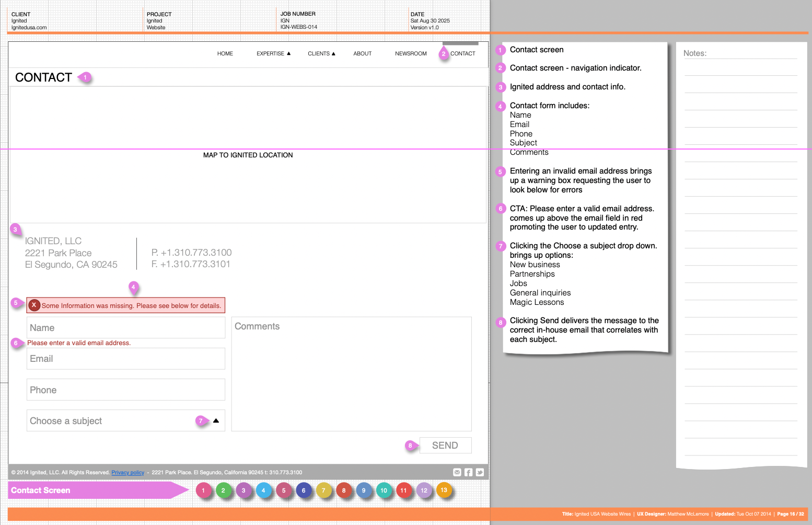Viewport: 812px width, 525px height.
Task: Open the ABOUT navigation item
Action: point(363,53)
